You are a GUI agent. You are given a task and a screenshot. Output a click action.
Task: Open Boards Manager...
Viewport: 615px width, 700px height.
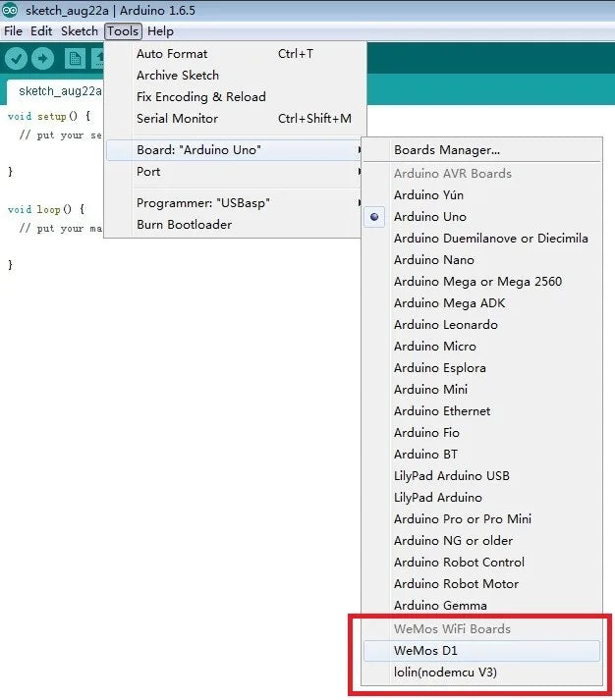click(481, 150)
